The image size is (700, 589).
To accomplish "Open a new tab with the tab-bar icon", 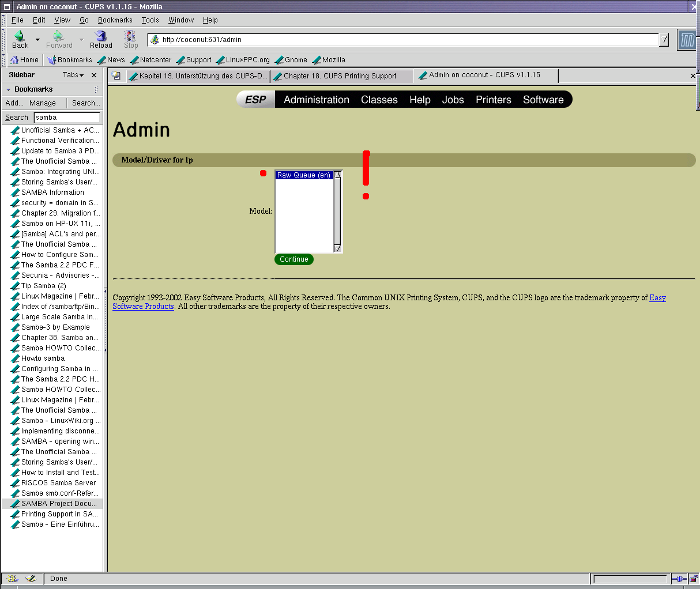I will click(x=116, y=75).
